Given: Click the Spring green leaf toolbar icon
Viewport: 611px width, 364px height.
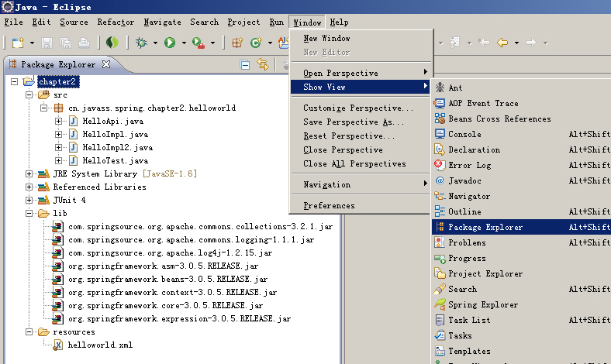Looking at the screenshot, I should tap(112, 43).
